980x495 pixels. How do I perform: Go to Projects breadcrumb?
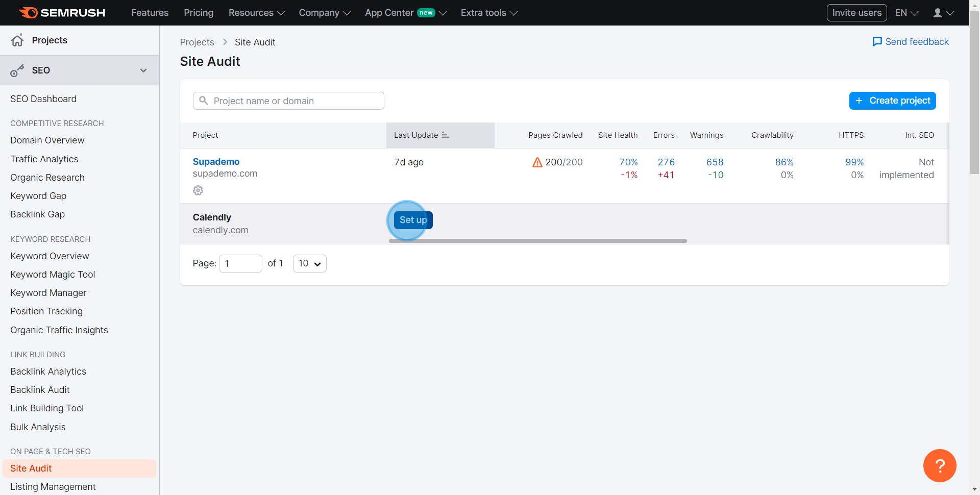[x=197, y=42]
